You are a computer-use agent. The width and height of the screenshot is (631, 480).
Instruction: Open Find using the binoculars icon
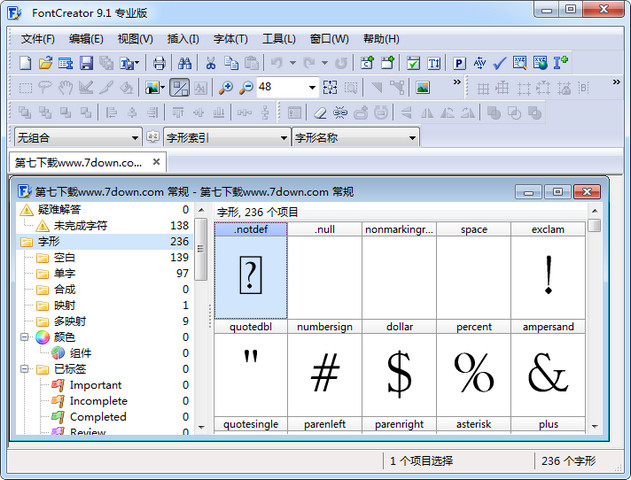[186, 63]
